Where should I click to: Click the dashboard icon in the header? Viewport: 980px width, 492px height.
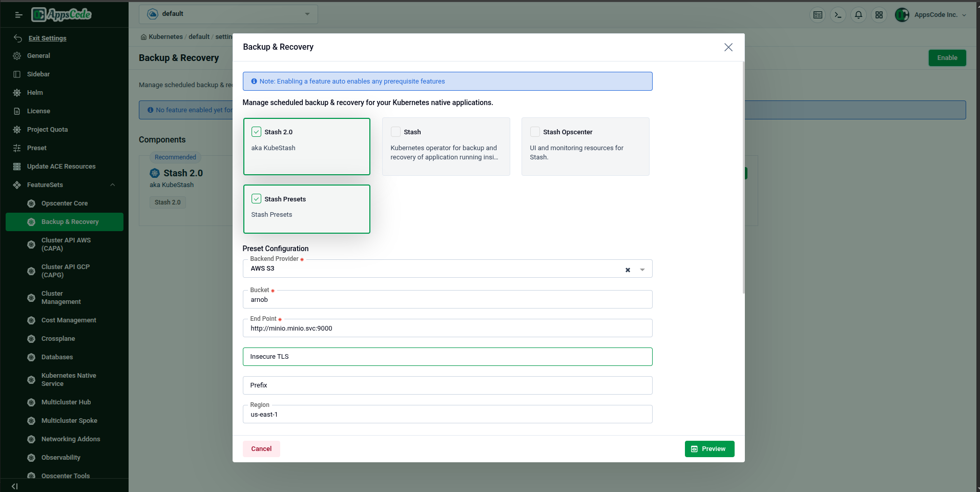click(818, 15)
